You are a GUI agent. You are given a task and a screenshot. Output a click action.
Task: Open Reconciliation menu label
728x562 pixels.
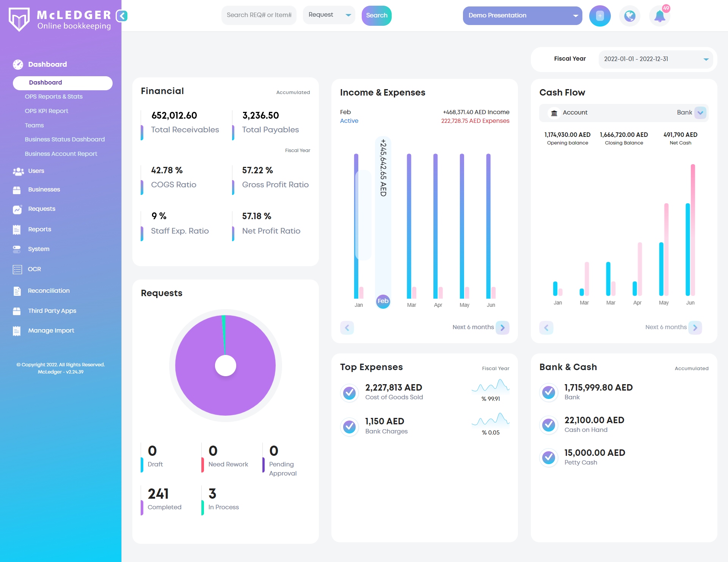[x=49, y=291]
